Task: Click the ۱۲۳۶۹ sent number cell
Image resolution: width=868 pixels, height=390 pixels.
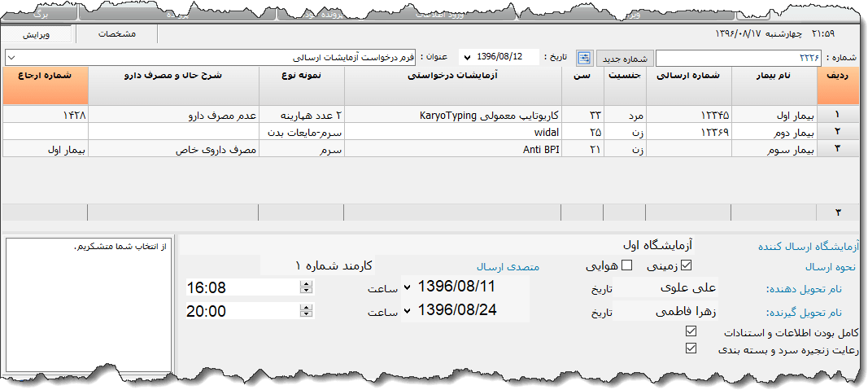Action: pos(689,131)
